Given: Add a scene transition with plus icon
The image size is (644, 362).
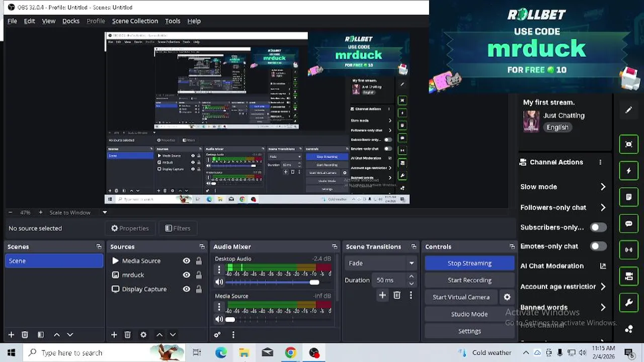Looking at the screenshot, I should point(382,295).
